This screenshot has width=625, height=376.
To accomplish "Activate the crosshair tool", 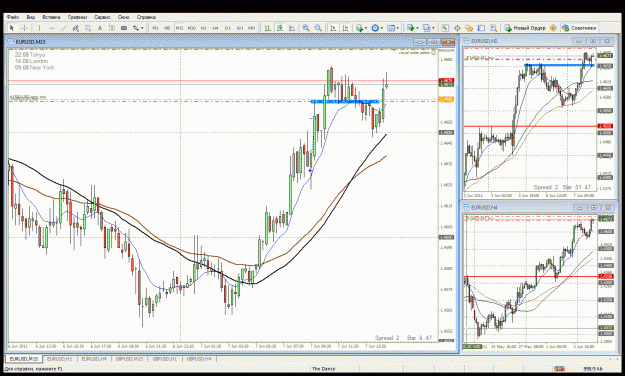I will click(x=24, y=28).
